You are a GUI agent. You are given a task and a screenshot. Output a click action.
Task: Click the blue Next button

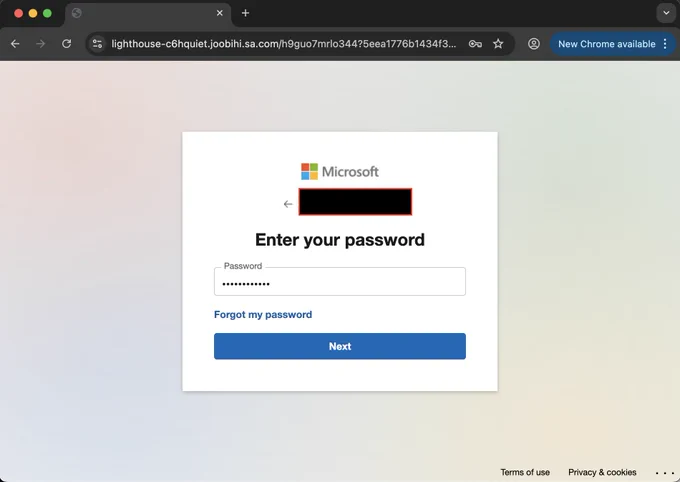(340, 346)
